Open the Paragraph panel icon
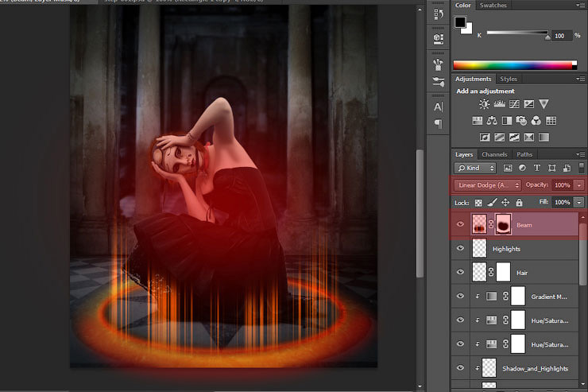588x392 pixels. 438,124
